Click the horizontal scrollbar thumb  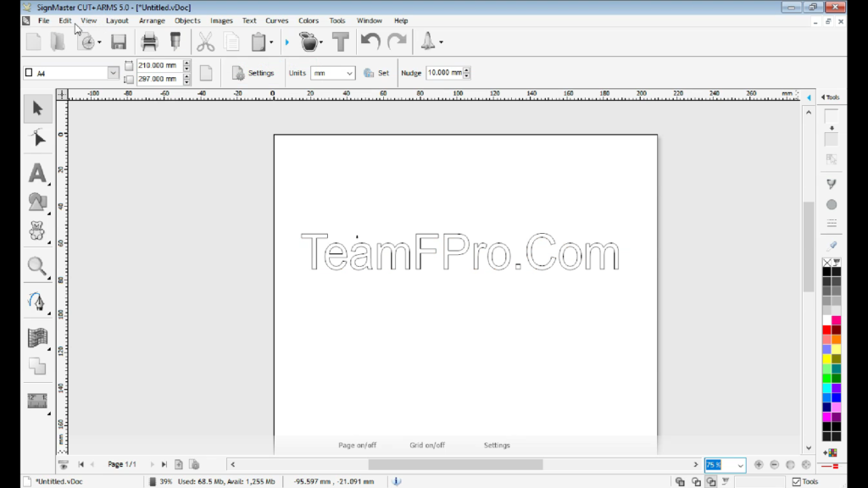coord(455,465)
